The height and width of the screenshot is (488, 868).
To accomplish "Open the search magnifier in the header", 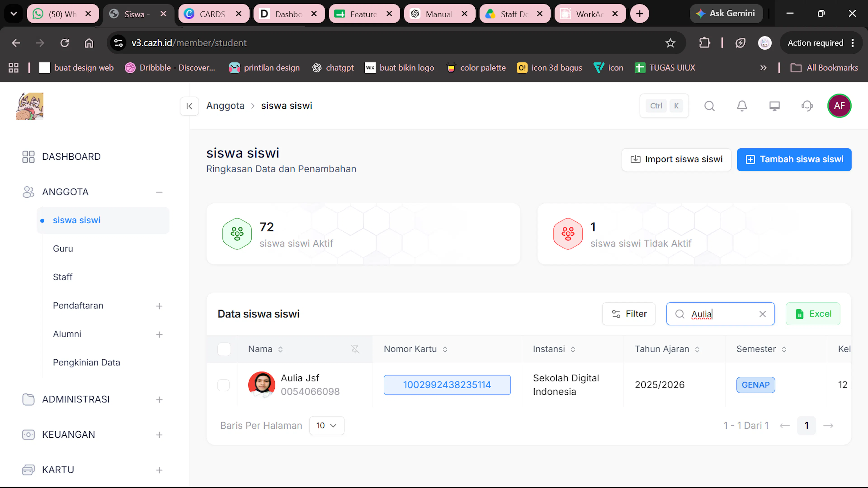I will [x=709, y=106].
